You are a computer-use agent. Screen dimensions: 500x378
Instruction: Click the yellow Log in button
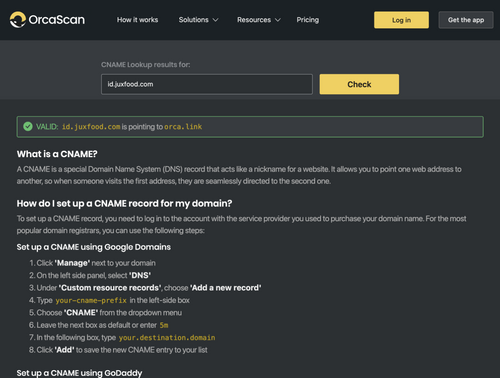click(401, 20)
